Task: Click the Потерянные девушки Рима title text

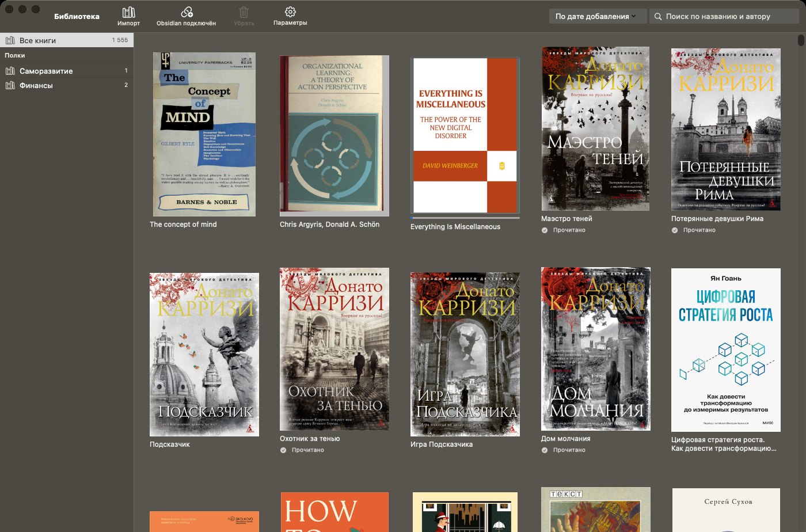Action: (x=717, y=219)
